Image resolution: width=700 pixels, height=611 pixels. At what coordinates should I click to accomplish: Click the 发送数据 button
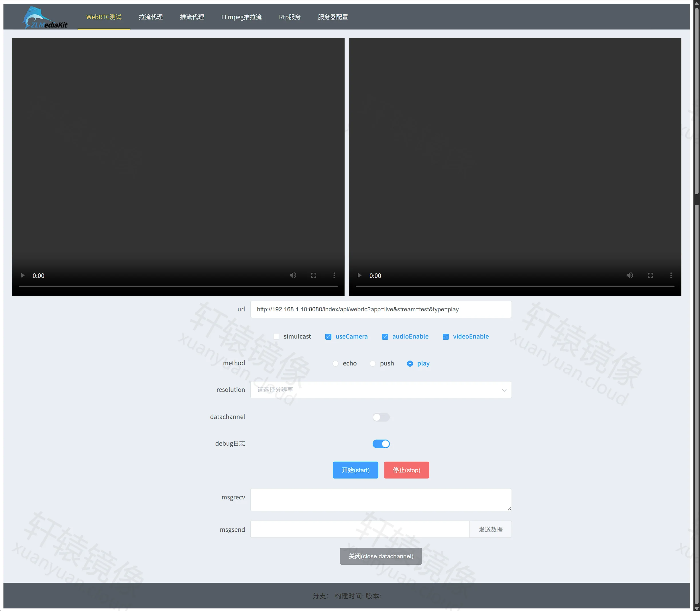click(490, 530)
